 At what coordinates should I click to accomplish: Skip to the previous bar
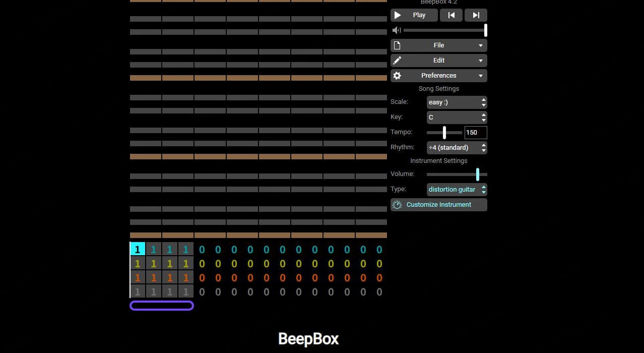coord(451,15)
